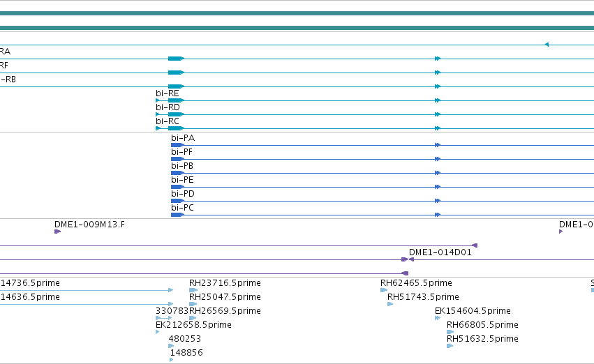This screenshot has height=364, width=594.
Task: Click the arrow glyph under RH25047.5prime
Action: click(193, 304)
